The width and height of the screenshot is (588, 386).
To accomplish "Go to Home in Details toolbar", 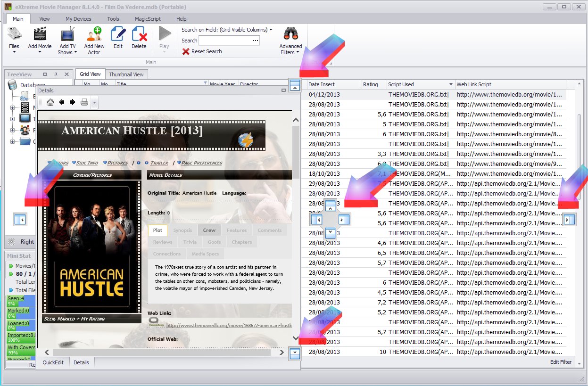I will (x=50, y=102).
